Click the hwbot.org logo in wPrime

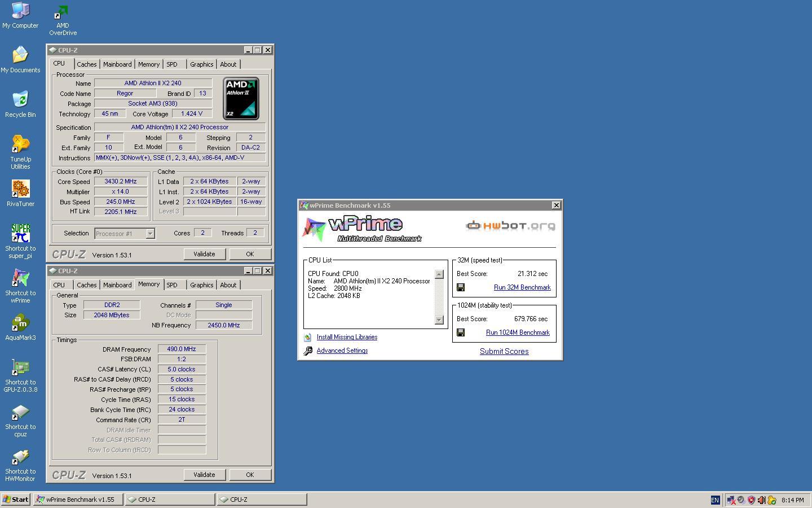(510, 226)
